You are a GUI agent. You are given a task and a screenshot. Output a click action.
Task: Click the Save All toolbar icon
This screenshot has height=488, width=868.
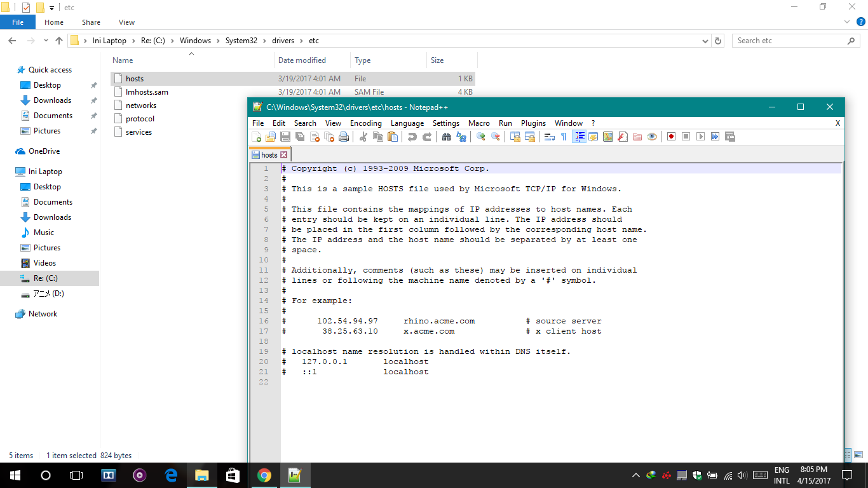[x=300, y=137]
